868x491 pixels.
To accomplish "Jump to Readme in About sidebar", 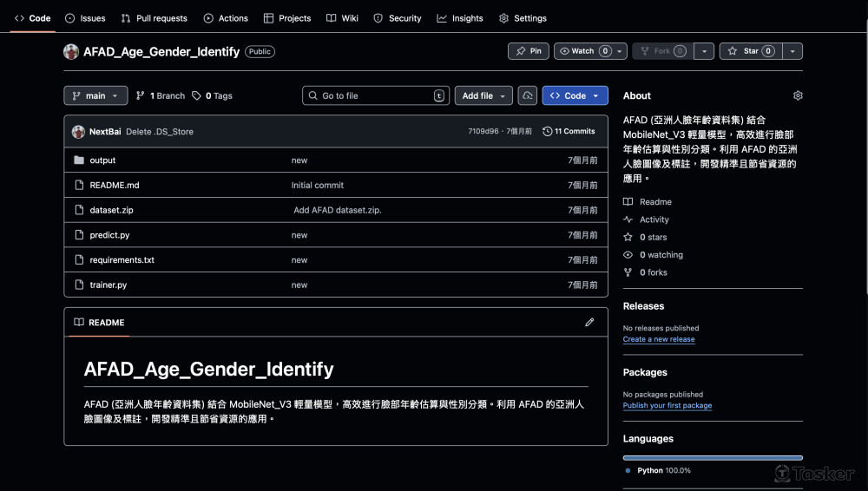I will 648,201.
